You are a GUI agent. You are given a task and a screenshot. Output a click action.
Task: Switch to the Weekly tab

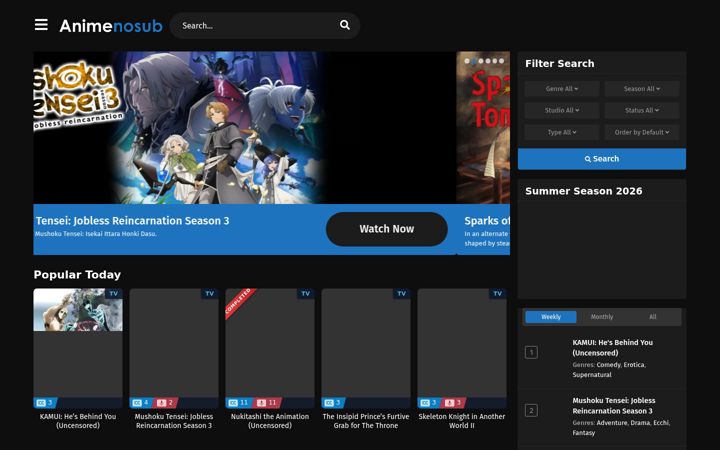(551, 317)
